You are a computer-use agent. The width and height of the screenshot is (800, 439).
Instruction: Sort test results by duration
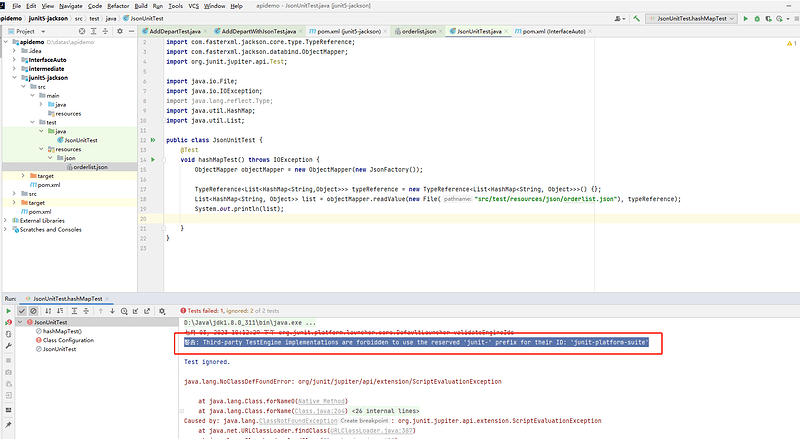tap(60, 311)
